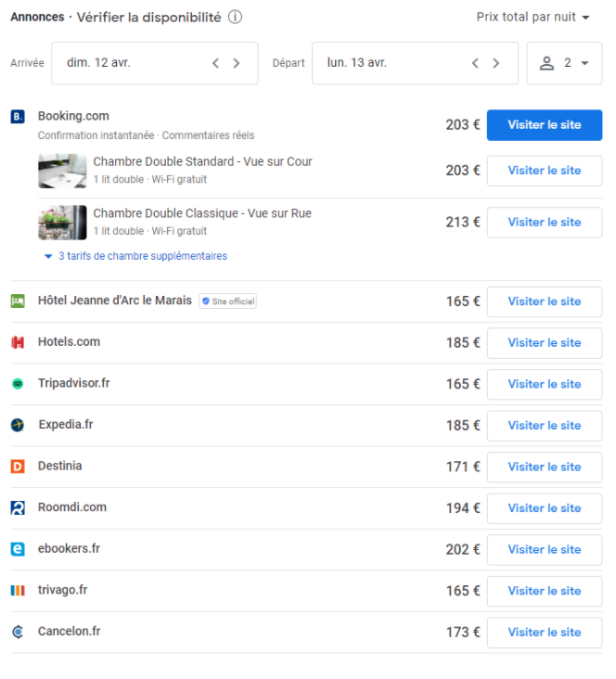Image resolution: width=616 pixels, height=679 pixels.
Task: Click the Chambre Double Standard - Vue sur Cour title
Action: 203,162
